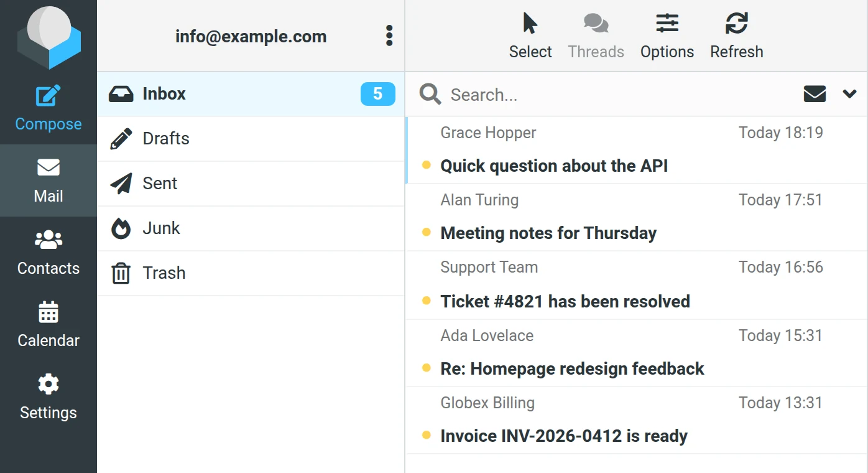The height and width of the screenshot is (473, 868).
Task: Open the Junk folder
Action: [x=251, y=228]
